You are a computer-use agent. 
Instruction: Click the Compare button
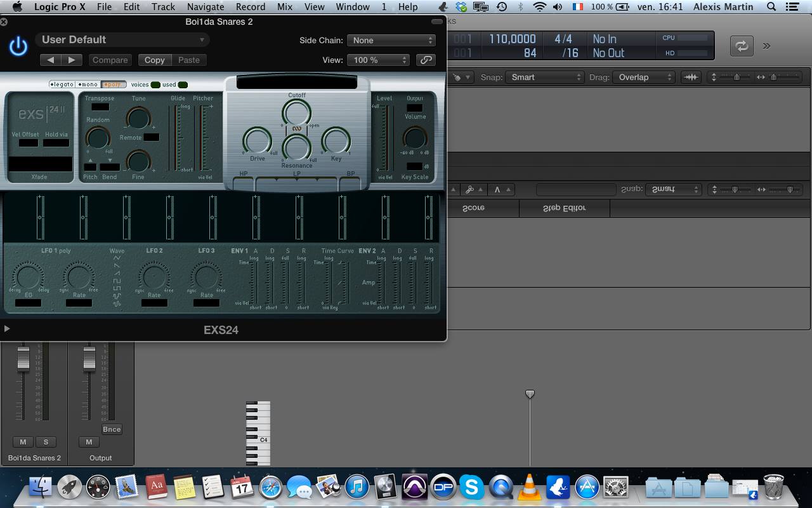110,60
